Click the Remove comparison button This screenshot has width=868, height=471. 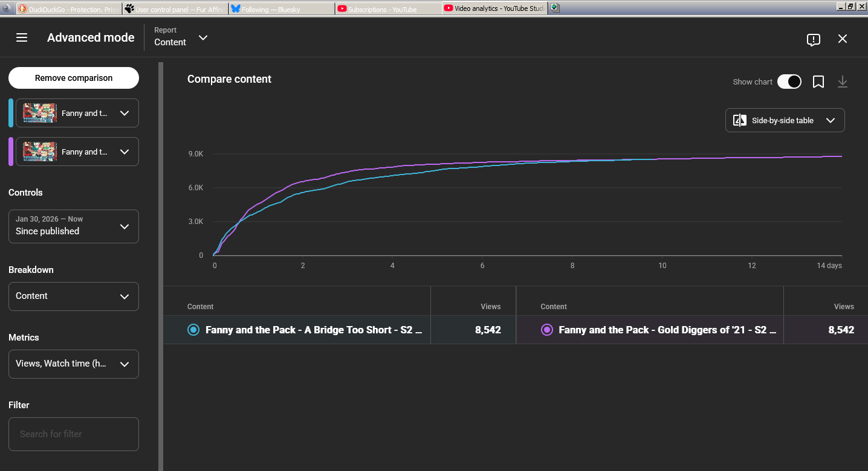point(74,78)
